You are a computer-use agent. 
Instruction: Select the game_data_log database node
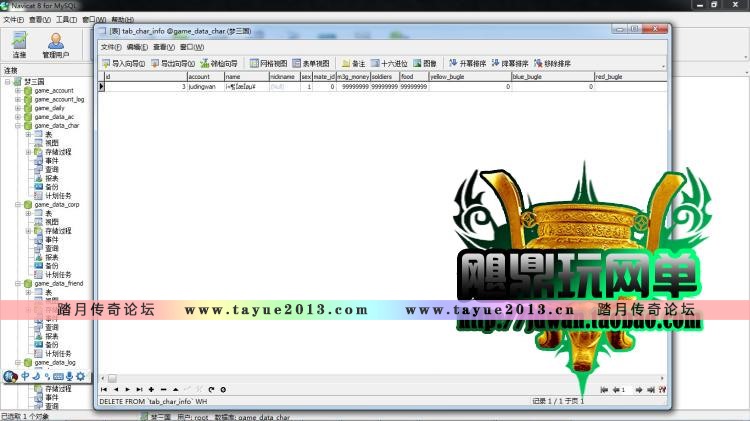[x=55, y=363]
